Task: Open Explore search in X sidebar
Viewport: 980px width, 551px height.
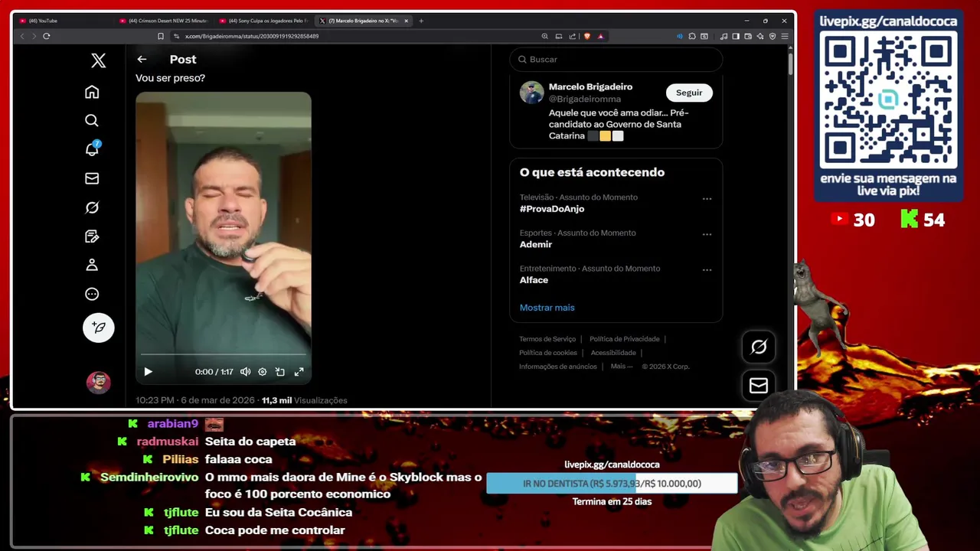Action: [92, 120]
